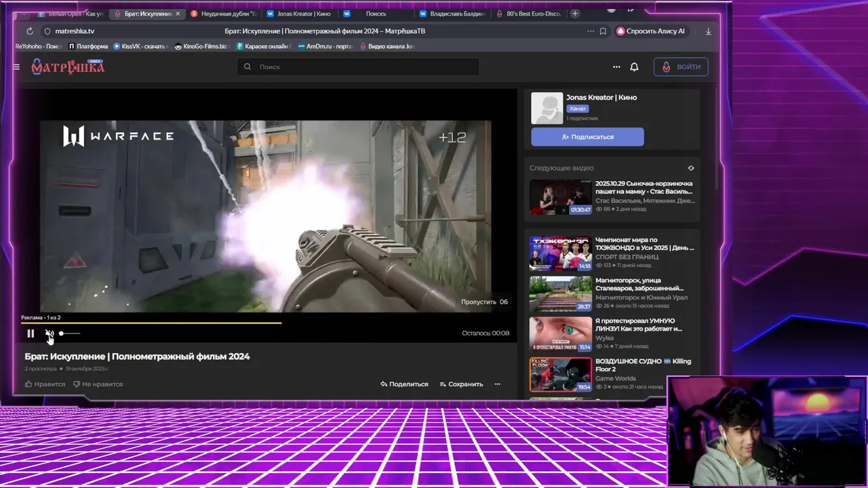Screen dimensions: 868x488
Task: Open the Wylsa channel name
Action: 604,338
